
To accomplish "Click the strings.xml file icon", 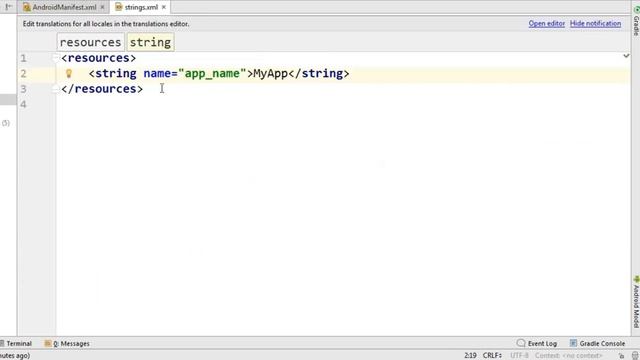I will pos(119,7).
